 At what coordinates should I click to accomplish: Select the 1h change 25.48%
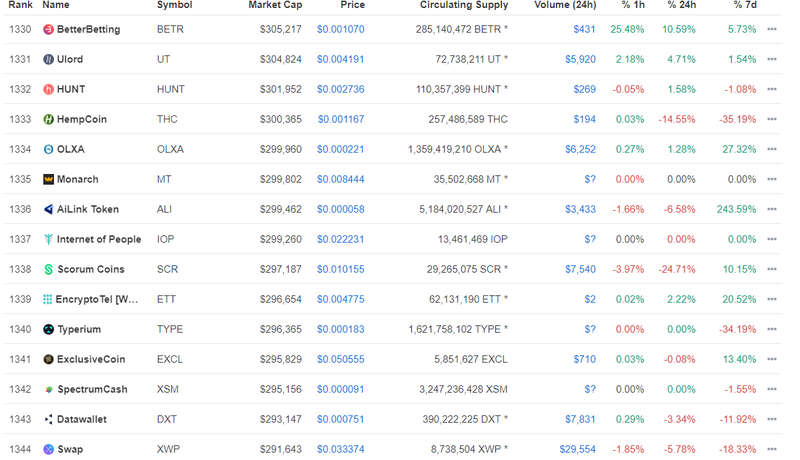[x=627, y=30]
